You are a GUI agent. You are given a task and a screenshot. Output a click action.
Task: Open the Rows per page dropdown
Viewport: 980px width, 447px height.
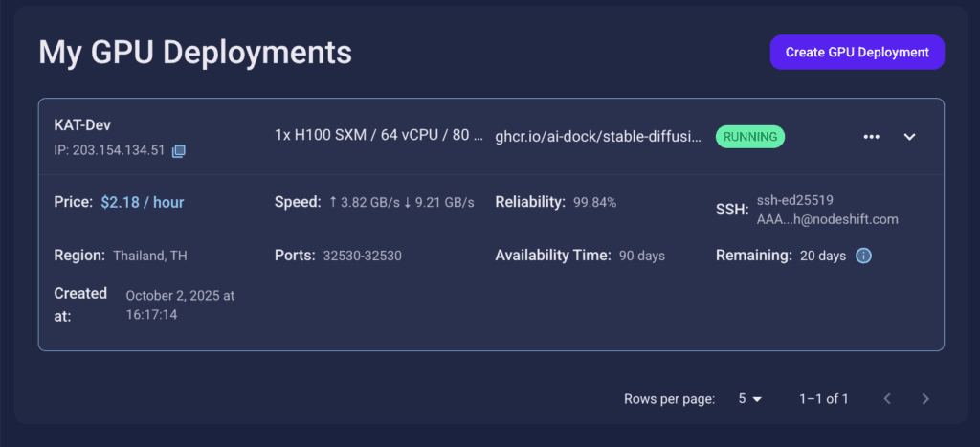pos(749,399)
